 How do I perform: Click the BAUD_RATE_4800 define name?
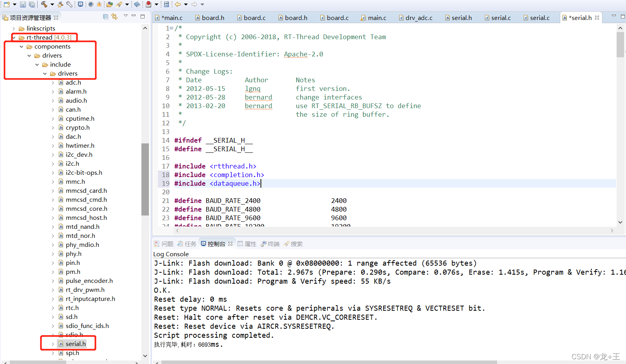click(x=233, y=209)
